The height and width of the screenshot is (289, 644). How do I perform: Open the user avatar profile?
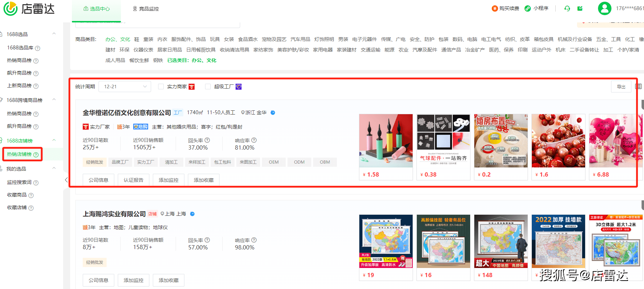[604, 8]
